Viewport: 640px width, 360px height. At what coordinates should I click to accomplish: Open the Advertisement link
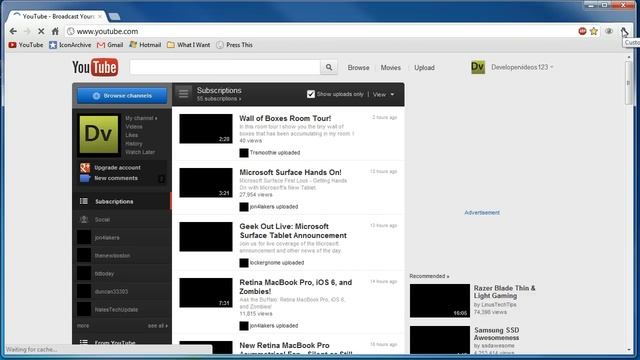482,213
